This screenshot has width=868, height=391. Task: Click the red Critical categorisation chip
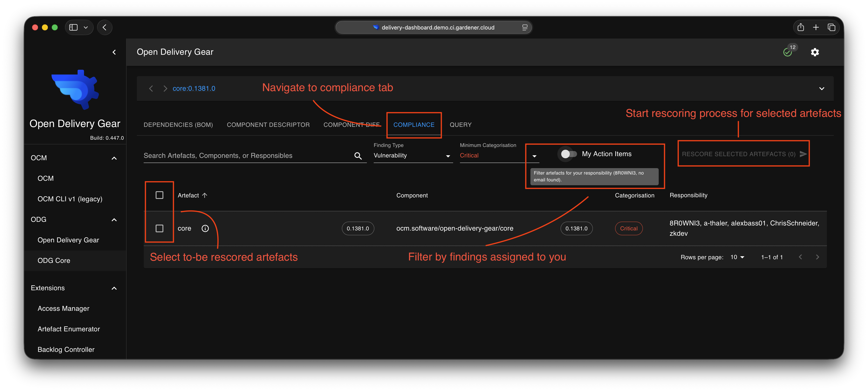(x=628, y=228)
